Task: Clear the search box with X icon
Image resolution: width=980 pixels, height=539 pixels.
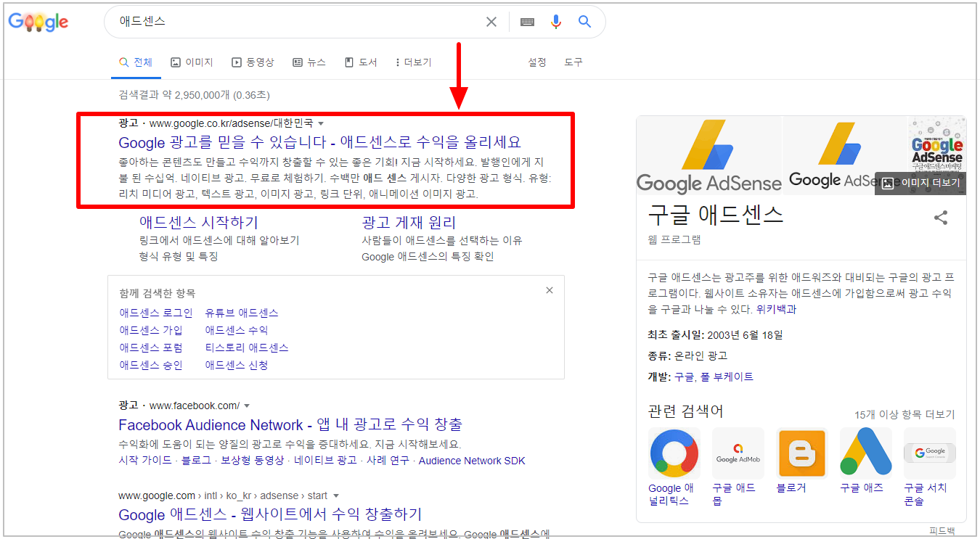Action: [491, 22]
